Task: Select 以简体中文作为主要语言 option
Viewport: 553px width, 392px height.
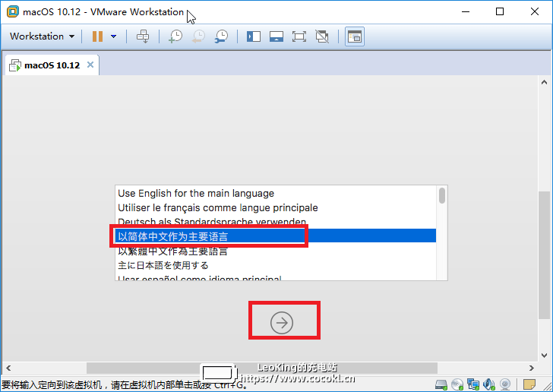Action: (x=276, y=236)
